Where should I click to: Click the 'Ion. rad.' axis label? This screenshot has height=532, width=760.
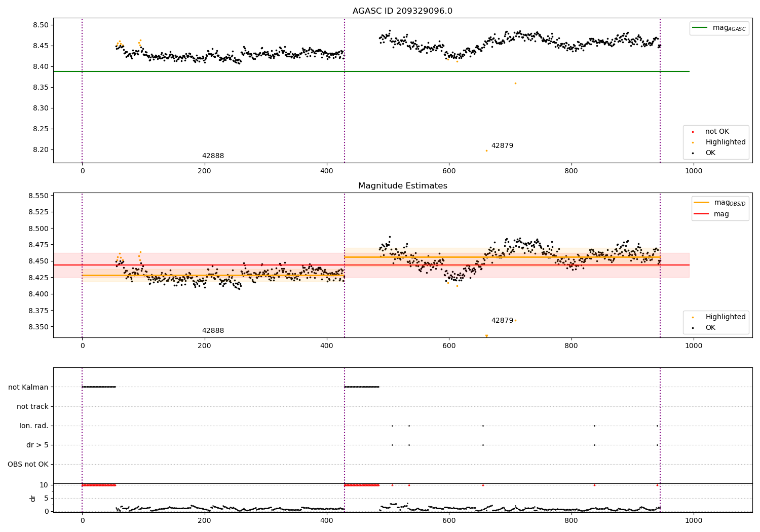point(34,426)
